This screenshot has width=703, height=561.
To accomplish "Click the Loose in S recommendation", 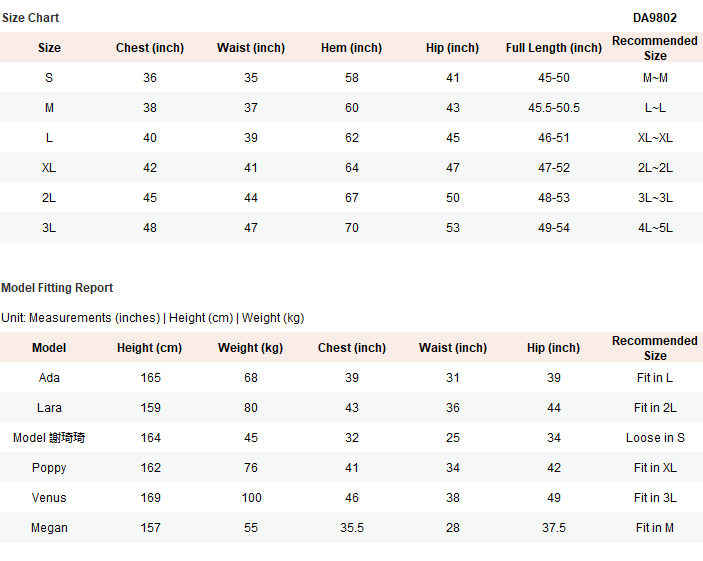I will pos(655,438).
